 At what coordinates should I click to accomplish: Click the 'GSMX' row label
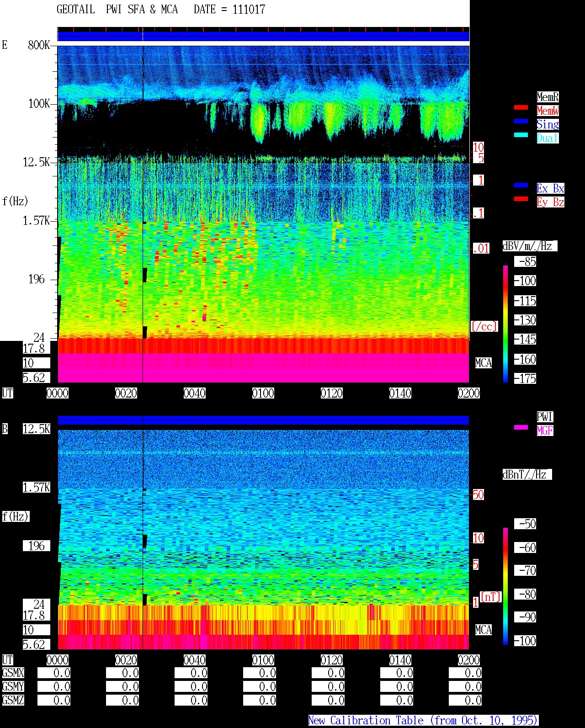tap(13, 673)
